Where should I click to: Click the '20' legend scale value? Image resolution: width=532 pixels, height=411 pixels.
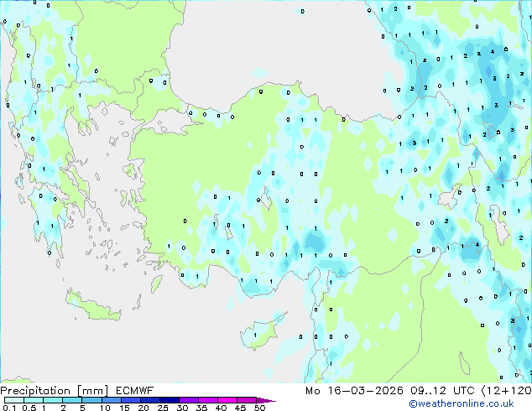click(143, 408)
